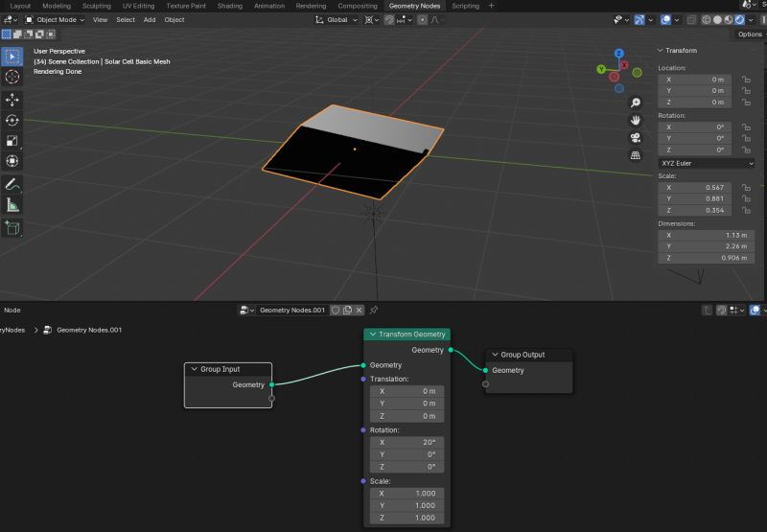Open the Object Mode dropdown
Viewport: 767px width, 532px height.
tap(55, 19)
